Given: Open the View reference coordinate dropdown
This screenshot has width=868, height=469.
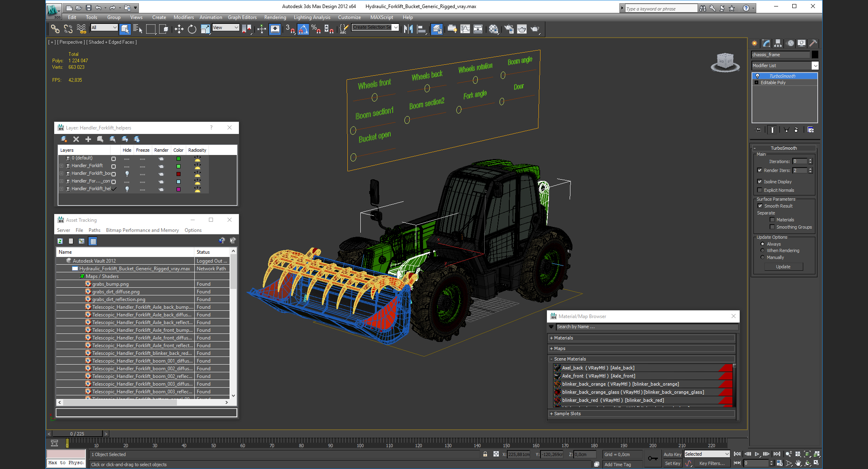Looking at the screenshot, I should tap(226, 28).
